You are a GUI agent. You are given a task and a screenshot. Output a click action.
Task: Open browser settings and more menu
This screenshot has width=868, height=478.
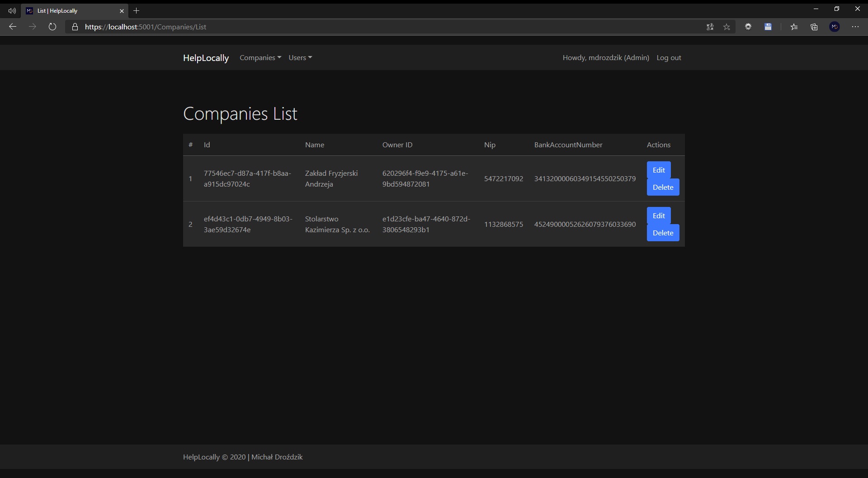[855, 27]
